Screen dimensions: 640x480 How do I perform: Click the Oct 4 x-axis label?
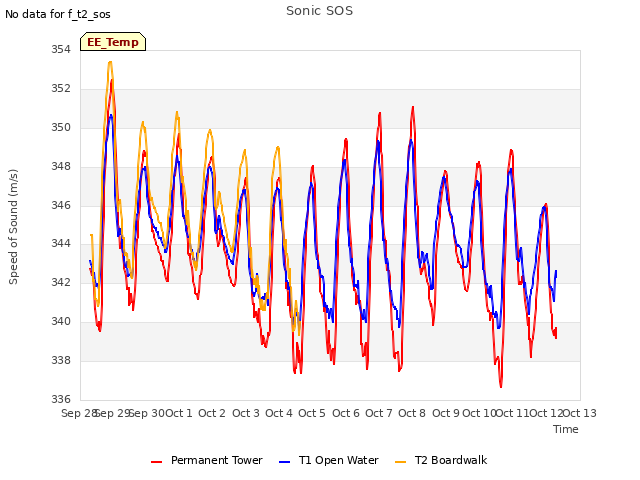(x=279, y=413)
